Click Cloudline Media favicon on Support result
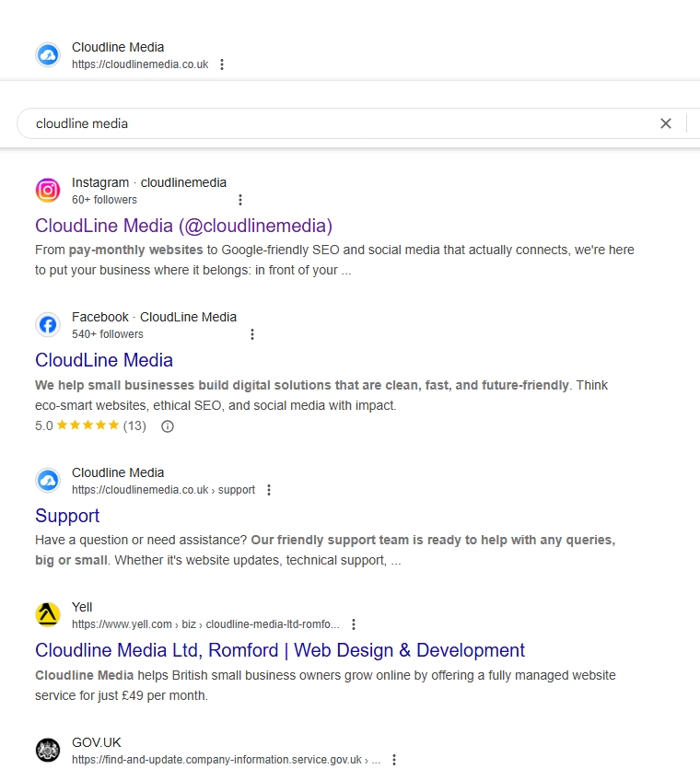The image size is (700, 769). coord(48,480)
